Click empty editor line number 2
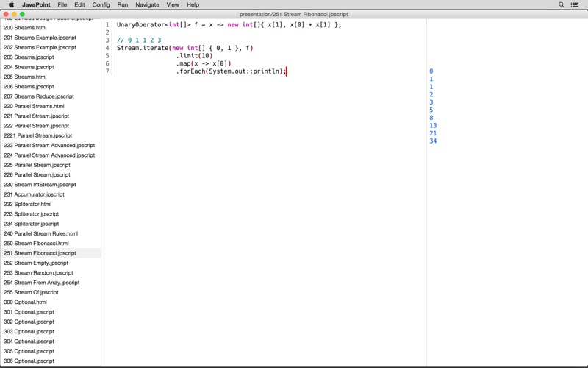Screen dimensions: 588x368 coord(107,32)
